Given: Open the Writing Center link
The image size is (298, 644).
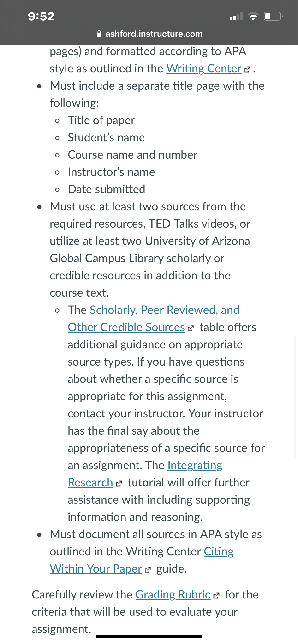Looking at the screenshot, I should pyautogui.click(x=204, y=69).
